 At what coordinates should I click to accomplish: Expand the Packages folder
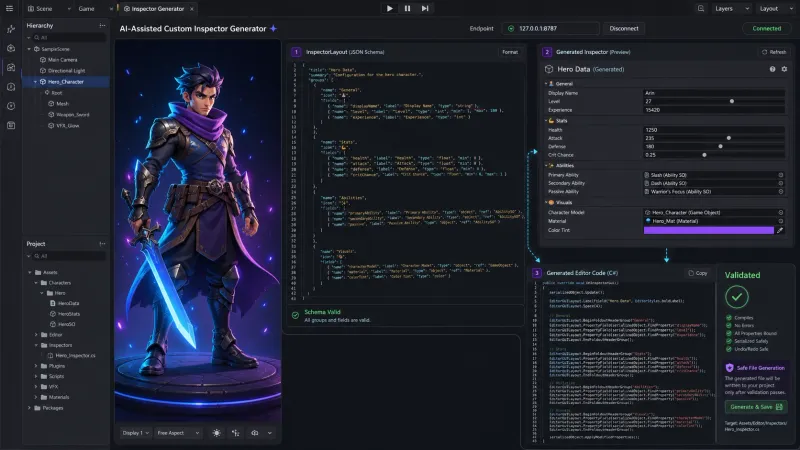[29, 408]
